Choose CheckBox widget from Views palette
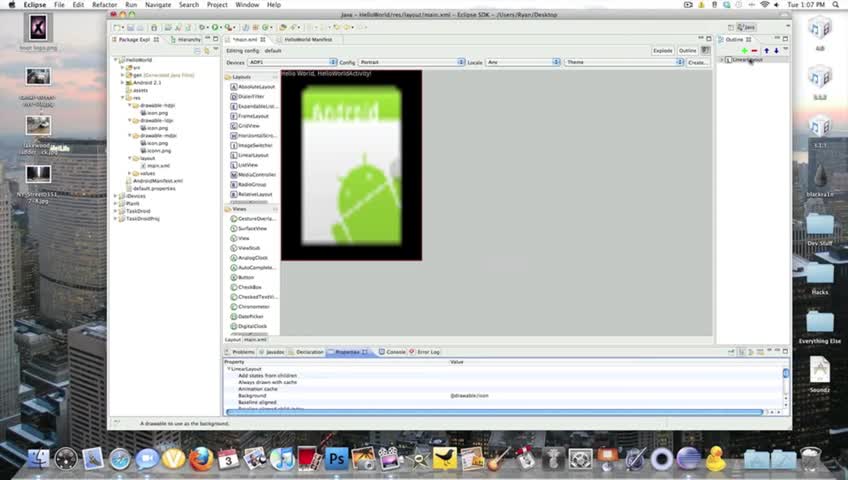Viewport: 848px width, 480px height. tap(246, 287)
